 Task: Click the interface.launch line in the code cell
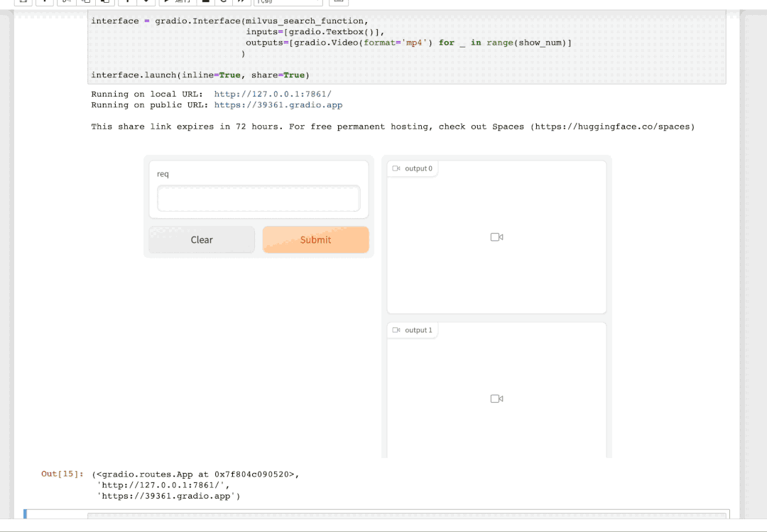[200, 75]
